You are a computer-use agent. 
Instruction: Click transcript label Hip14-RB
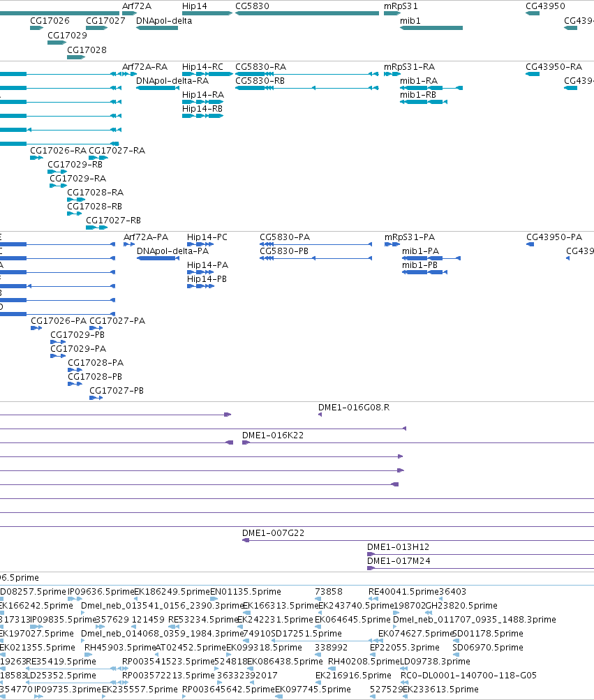coord(202,108)
